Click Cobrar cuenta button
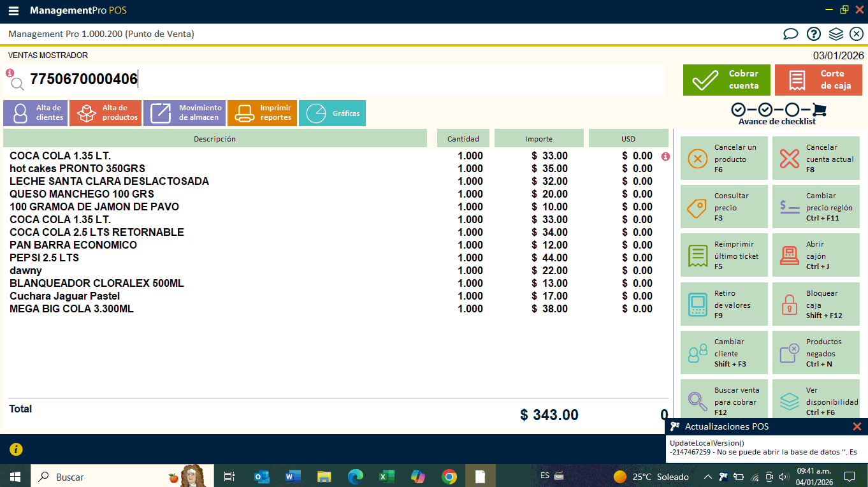868x487 pixels. (726, 80)
